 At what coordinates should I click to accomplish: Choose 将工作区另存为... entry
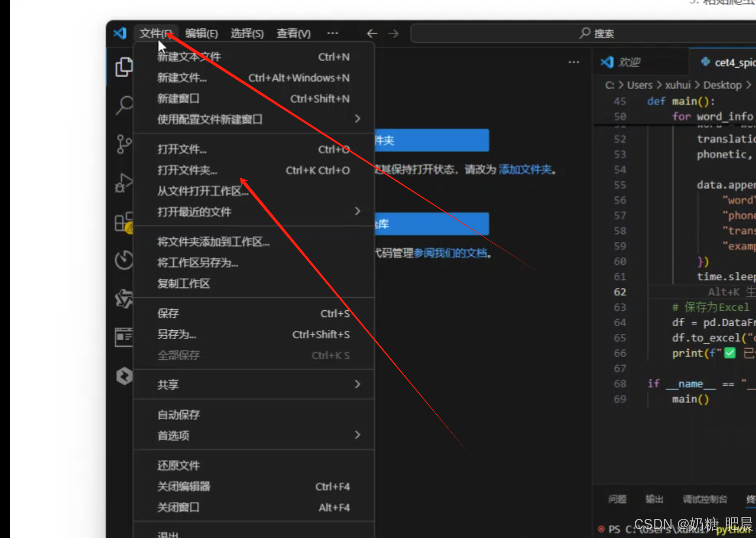click(x=254, y=263)
